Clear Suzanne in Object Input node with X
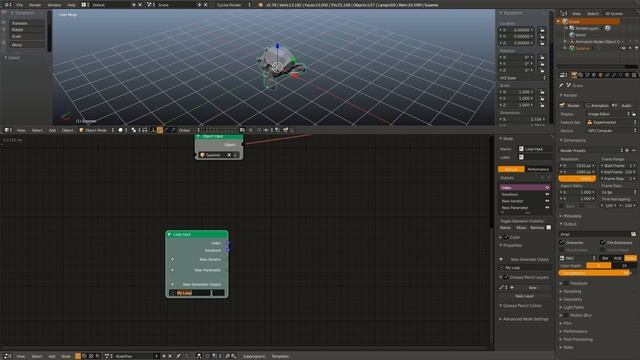The image size is (640, 360). click(229, 155)
